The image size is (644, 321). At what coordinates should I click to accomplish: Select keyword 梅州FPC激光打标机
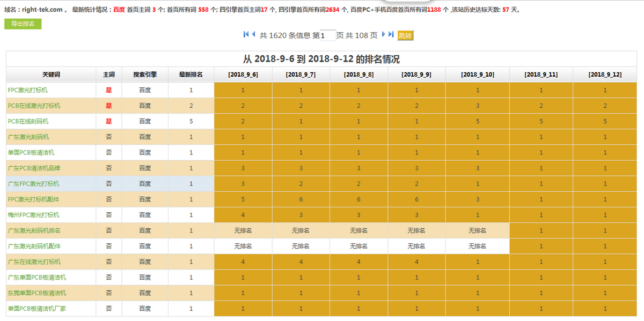[33, 215]
